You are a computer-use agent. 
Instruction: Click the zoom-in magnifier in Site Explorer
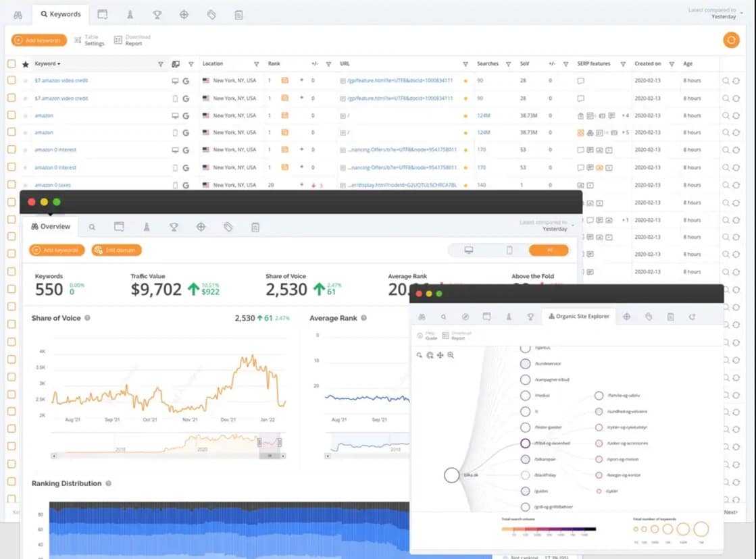click(x=450, y=355)
